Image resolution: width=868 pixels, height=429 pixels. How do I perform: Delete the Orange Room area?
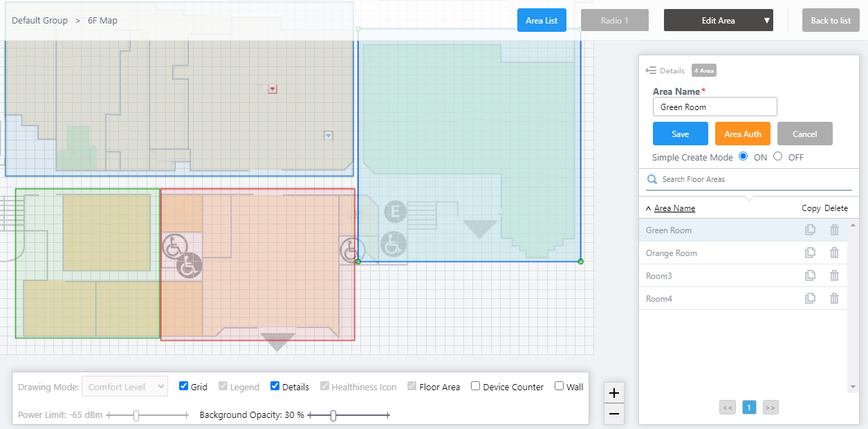tap(834, 253)
